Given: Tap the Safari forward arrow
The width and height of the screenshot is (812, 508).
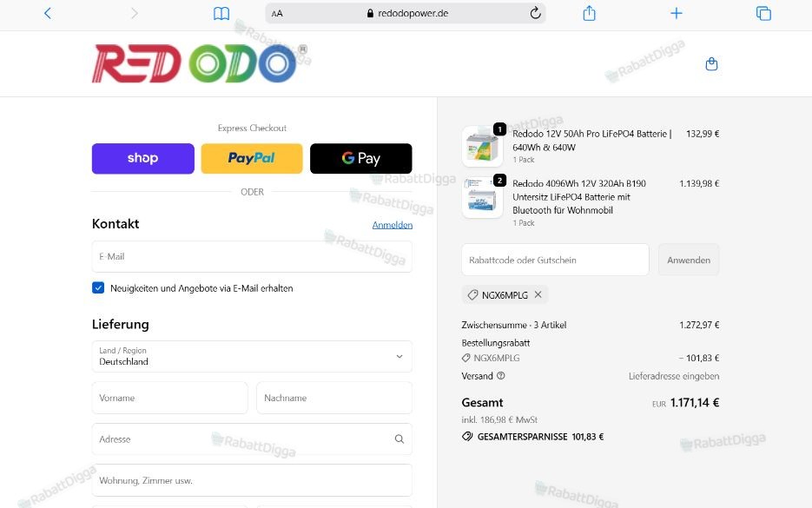Looking at the screenshot, I should pyautogui.click(x=134, y=13).
